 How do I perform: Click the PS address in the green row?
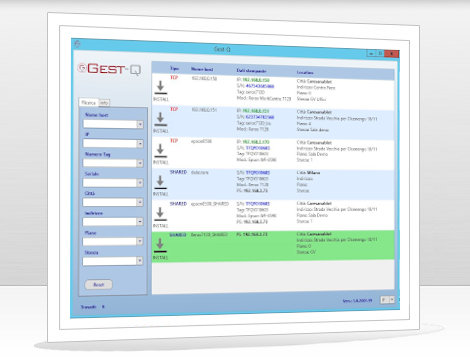pyautogui.click(x=252, y=234)
